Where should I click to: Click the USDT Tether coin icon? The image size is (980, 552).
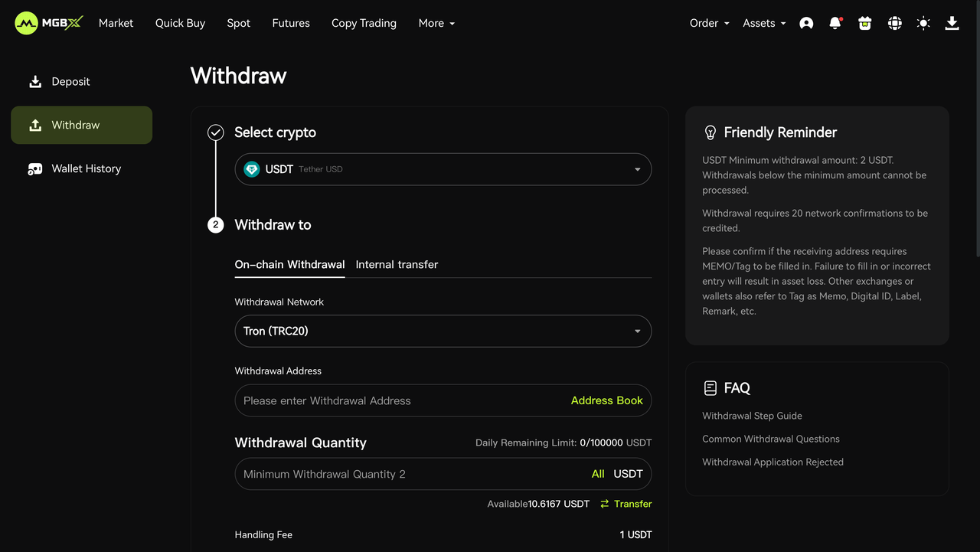(x=252, y=169)
